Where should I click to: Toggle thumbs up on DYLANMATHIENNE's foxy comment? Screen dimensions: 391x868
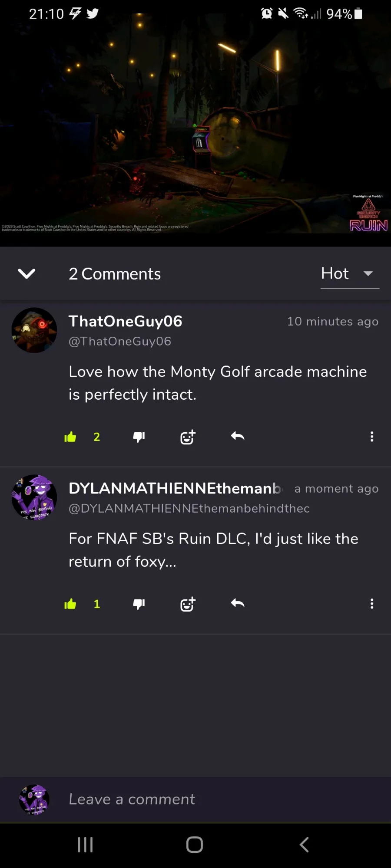pos(70,604)
